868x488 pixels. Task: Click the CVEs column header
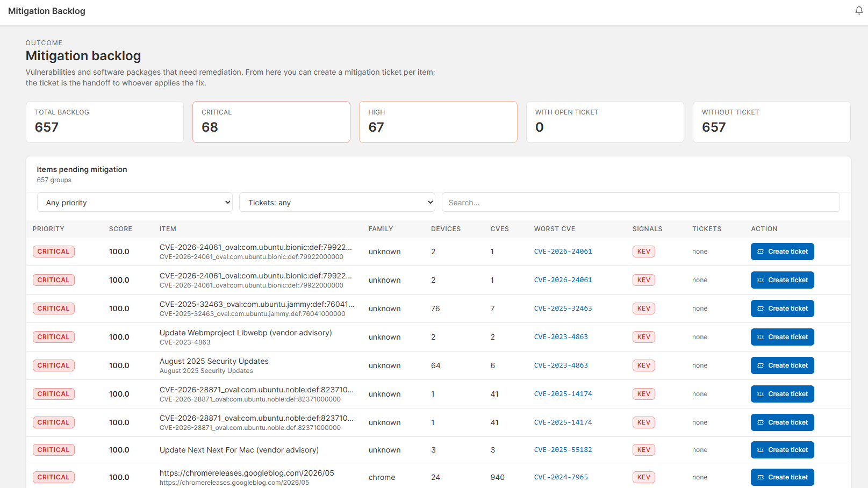pos(499,229)
